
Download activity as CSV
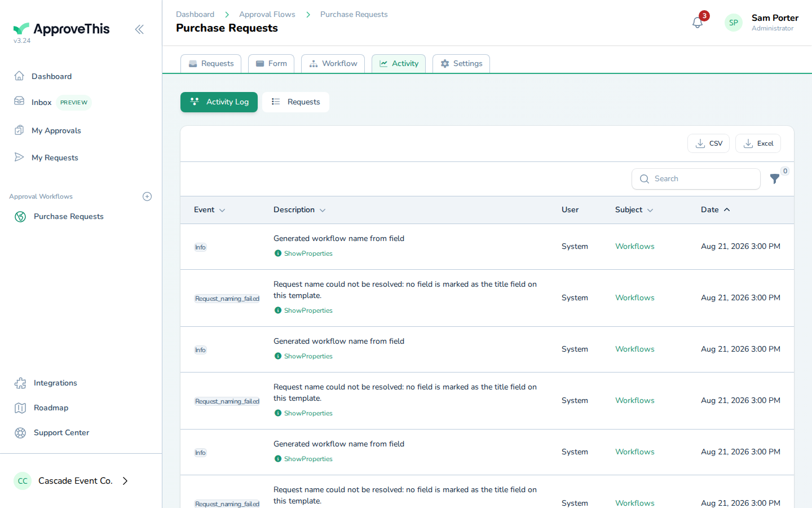pyautogui.click(x=708, y=143)
